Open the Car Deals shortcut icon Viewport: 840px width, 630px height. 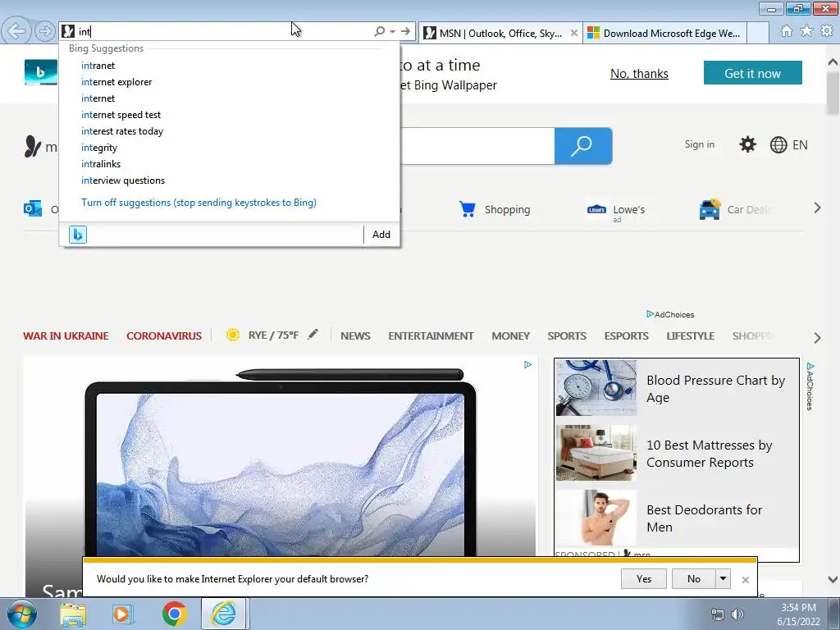click(x=710, y=209)
